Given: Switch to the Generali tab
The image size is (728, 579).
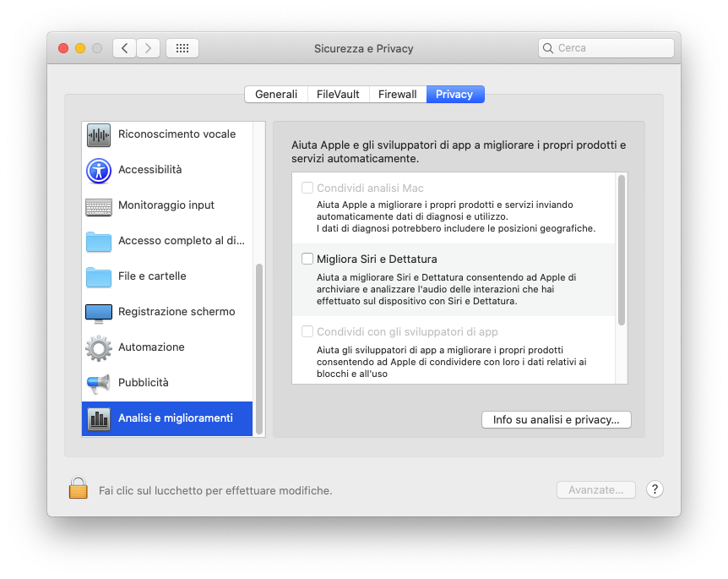Looking at the screenshot, I should coord(276,95).
